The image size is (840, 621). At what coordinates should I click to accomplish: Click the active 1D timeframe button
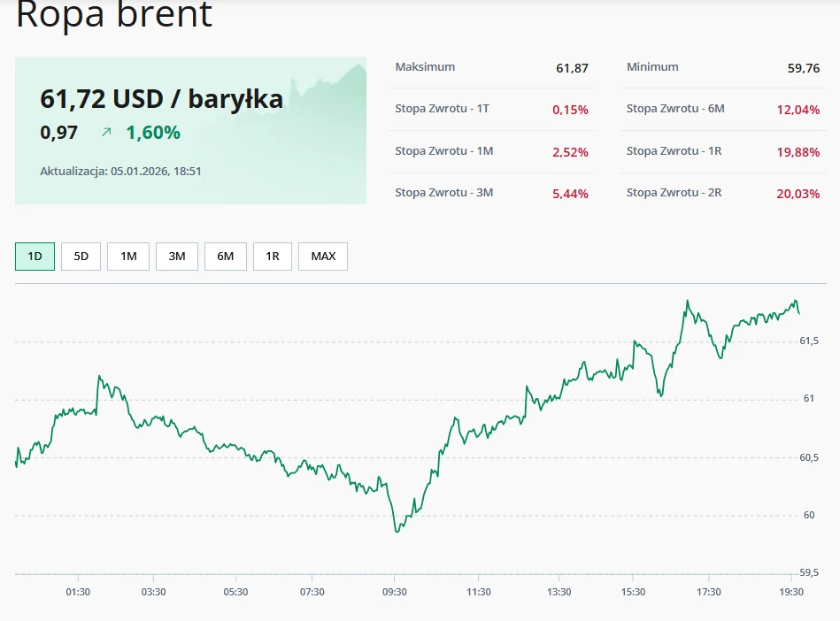[33, 256]
